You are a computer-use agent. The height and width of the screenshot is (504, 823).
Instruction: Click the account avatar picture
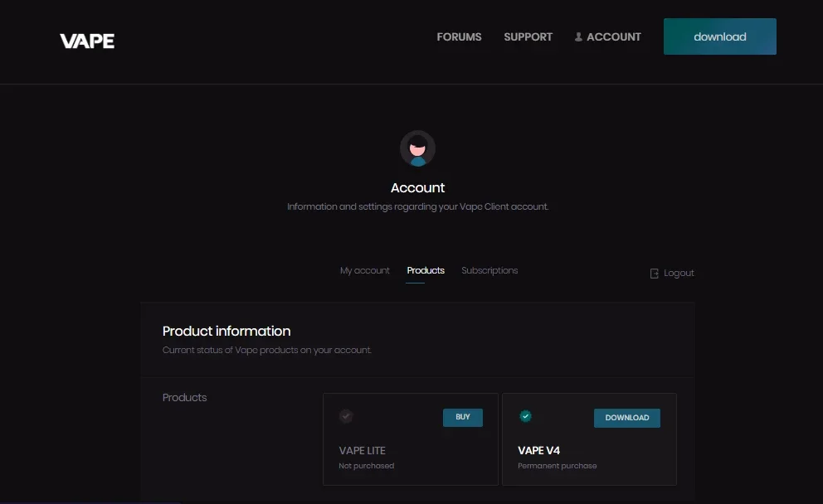pos(418,148)
